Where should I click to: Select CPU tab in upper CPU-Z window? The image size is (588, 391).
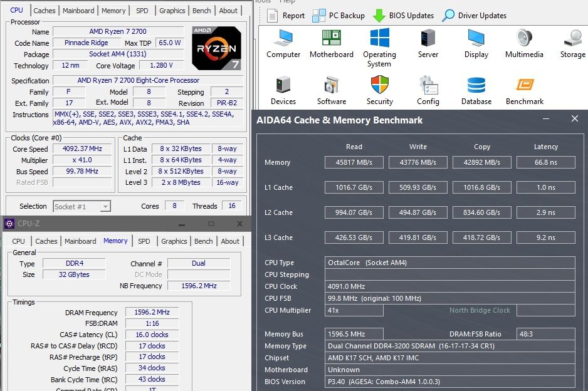pyautogui.click(x=16, y=10)
